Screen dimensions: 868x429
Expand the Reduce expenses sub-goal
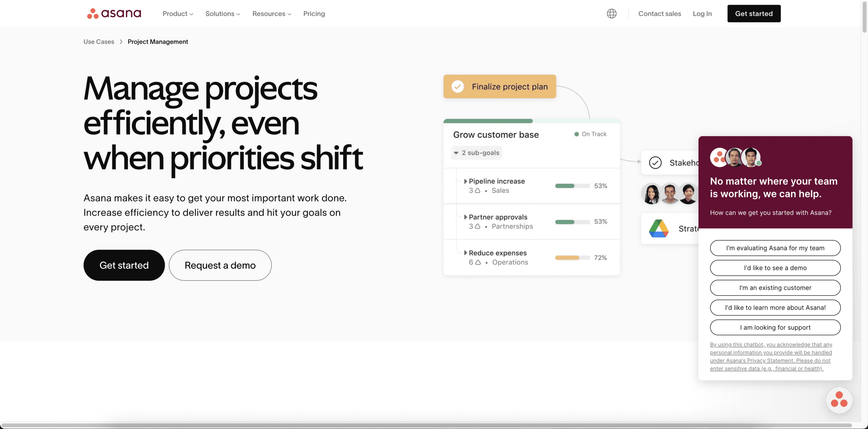pyautogui.click(x=466, y=253)
